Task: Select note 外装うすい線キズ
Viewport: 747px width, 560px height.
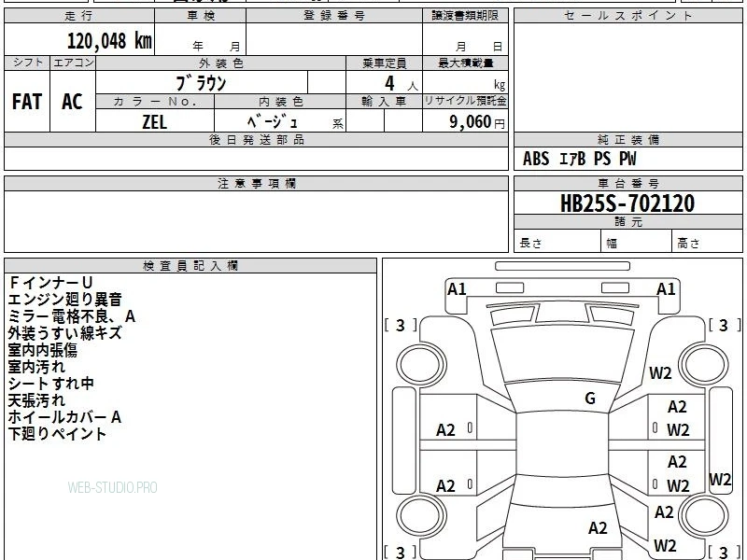Action: tap(64, 333)
